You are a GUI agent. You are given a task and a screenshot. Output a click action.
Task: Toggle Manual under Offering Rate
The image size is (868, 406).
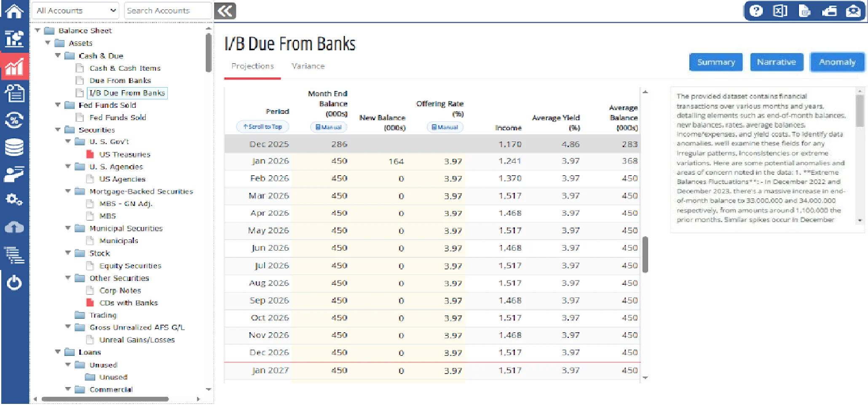click(445, 127)
